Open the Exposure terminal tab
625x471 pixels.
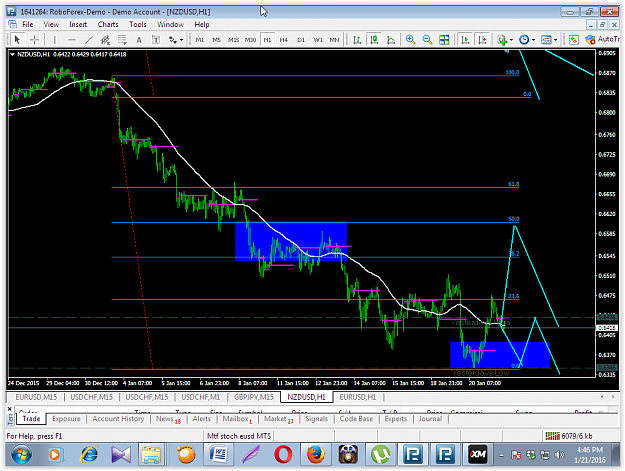click(66, 419)
